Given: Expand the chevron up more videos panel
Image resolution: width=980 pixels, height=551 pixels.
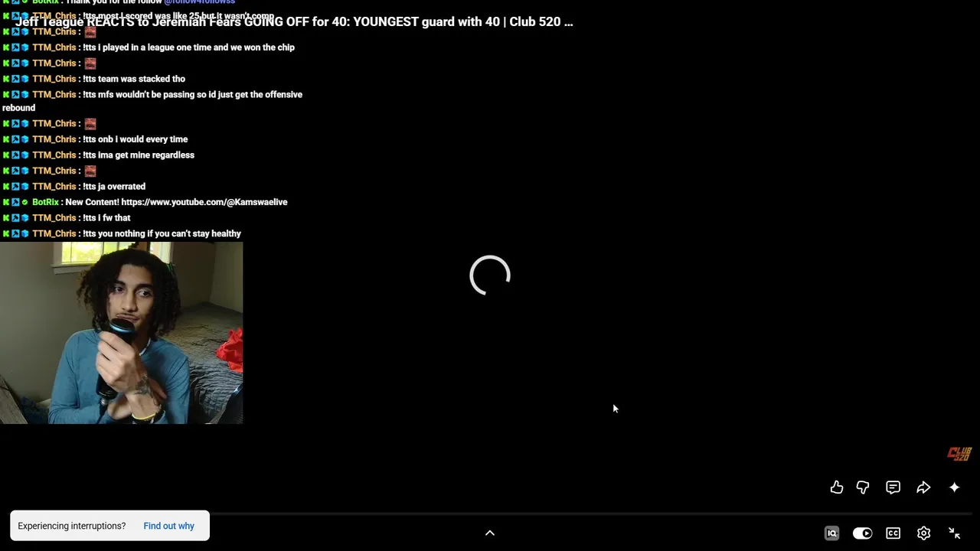Looking at the screenshot, I should click(x=490, y=533).
